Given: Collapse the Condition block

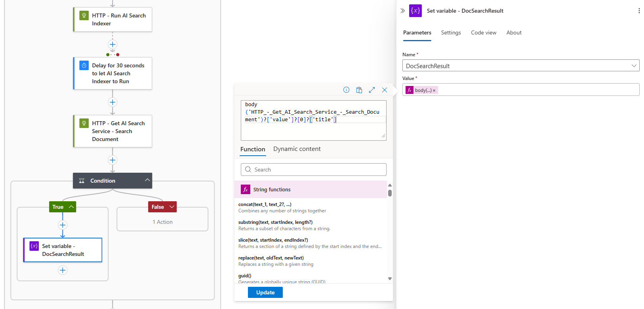Looking at the screenshot, I should pyautogui.click(x=147, y=180).
